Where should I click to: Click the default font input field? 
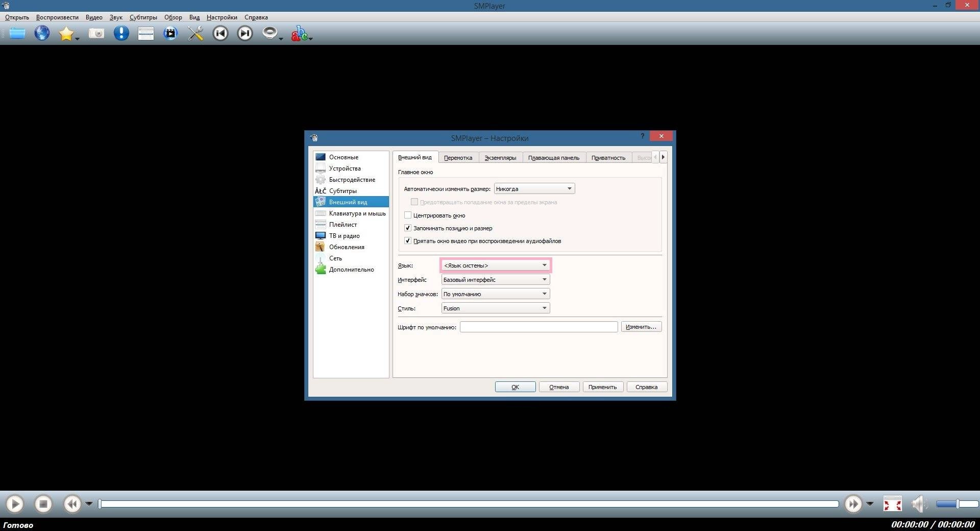click(x=539, y=327)
